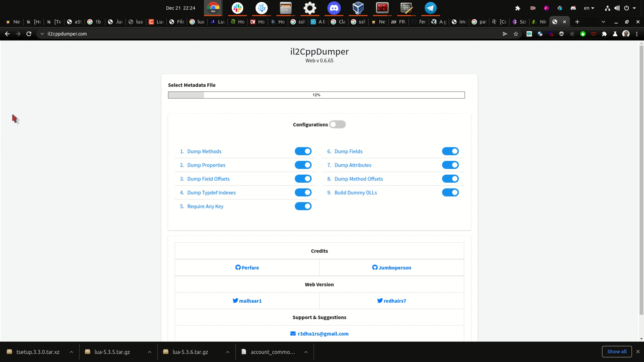
Task: Switch to the File tab
Action: point(177,22)
